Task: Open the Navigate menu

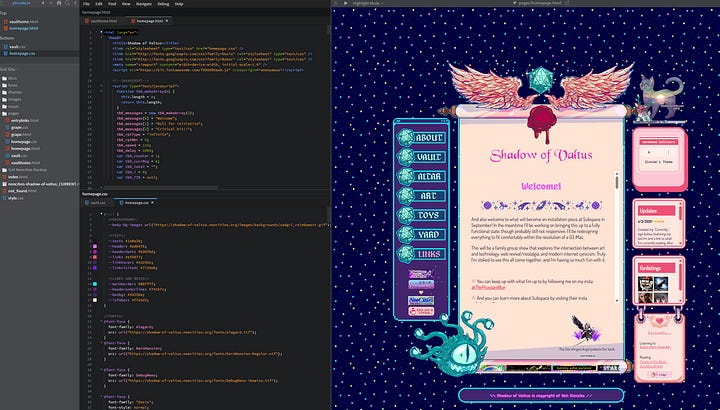Action: click(144, 4)
